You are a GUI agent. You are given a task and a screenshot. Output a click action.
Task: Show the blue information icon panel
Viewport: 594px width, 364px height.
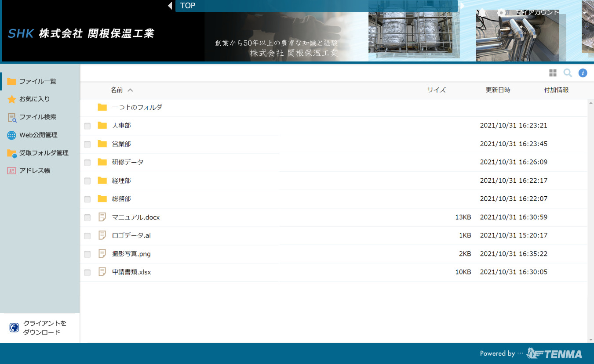pyautogui.click(x=583, y=73)
